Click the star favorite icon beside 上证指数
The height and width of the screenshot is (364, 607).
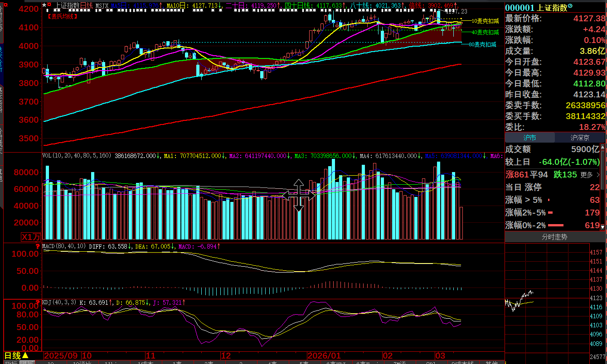[x=44, y=5]
